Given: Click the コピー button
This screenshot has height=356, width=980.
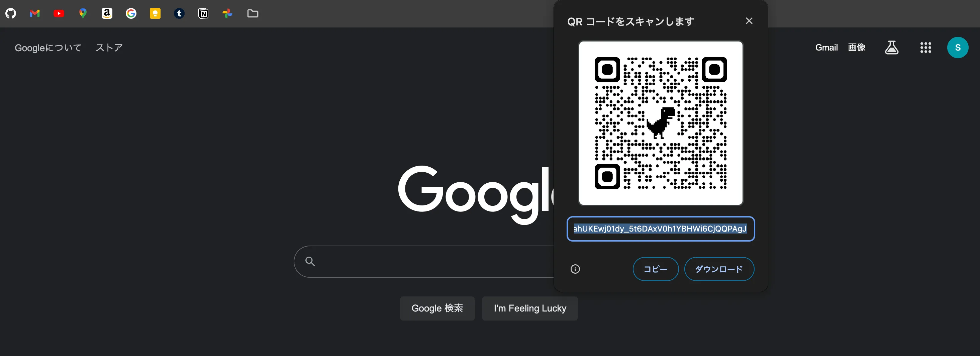Looking at the screenshot, I should point(656,269).
